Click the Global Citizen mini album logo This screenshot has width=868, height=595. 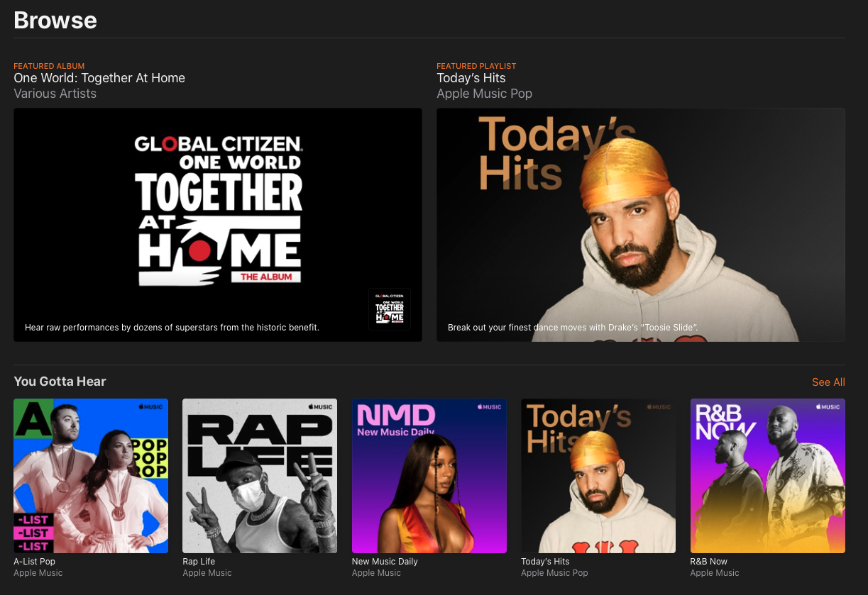pos(389,309)
